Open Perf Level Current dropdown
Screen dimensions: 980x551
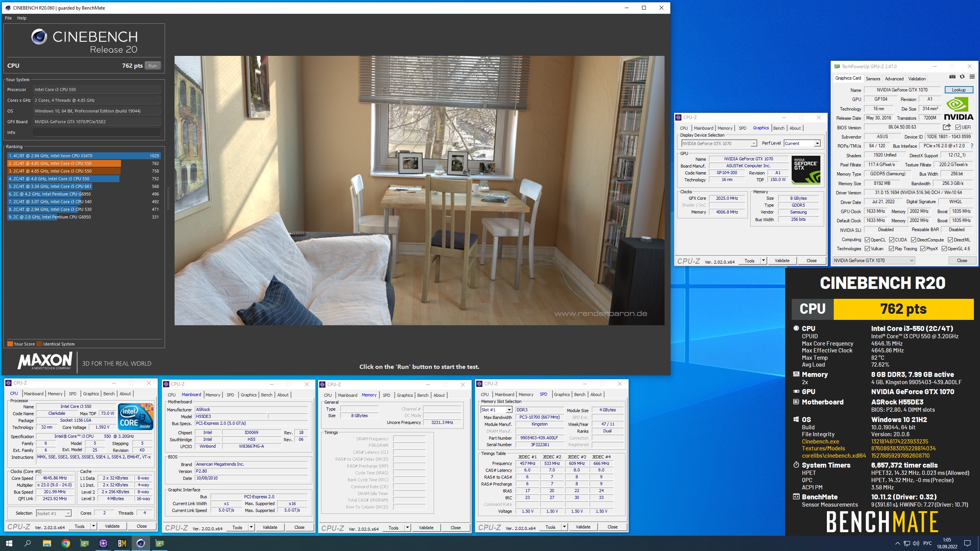802,143
